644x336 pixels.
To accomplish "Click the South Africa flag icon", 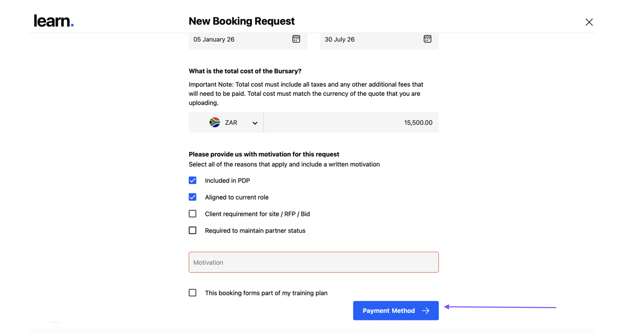I will [215, 123].
